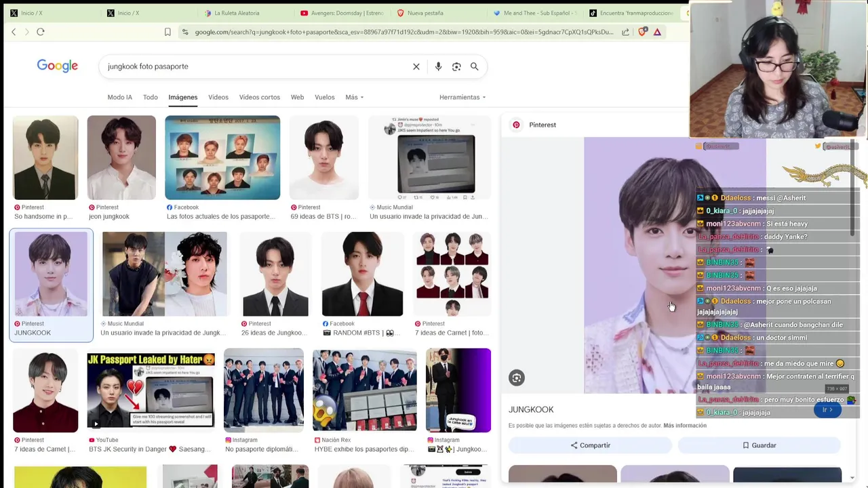The width and height of the screenshot is (868, 488).
Task: Open the RANDOM #BTS Facebook thumbnail
Action: coord(363,274)
